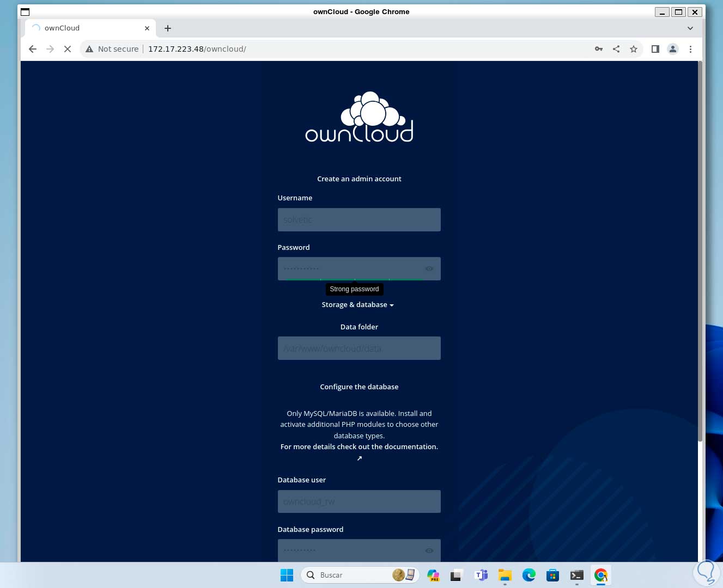This screenshot has width=723, height=588.
Task: Click the 'Only MySQL/MariaDB is available' notice
Action: pyautogui.click(x=359, y=425)
